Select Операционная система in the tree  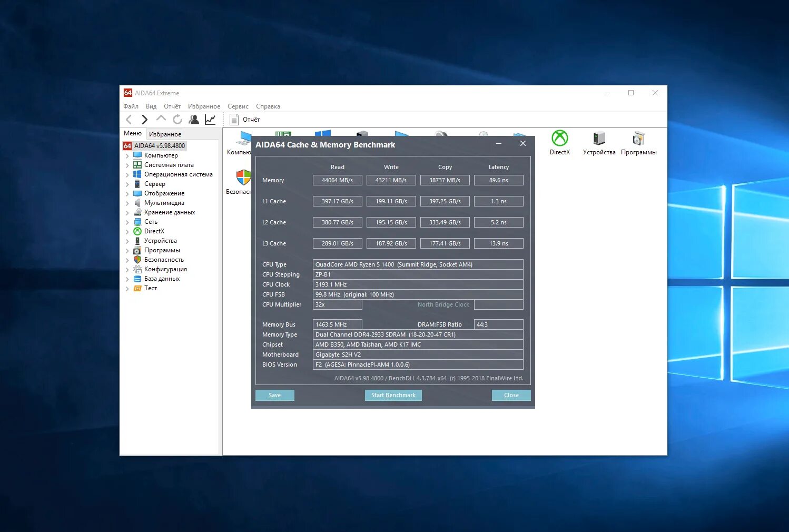tap(178, 174)
